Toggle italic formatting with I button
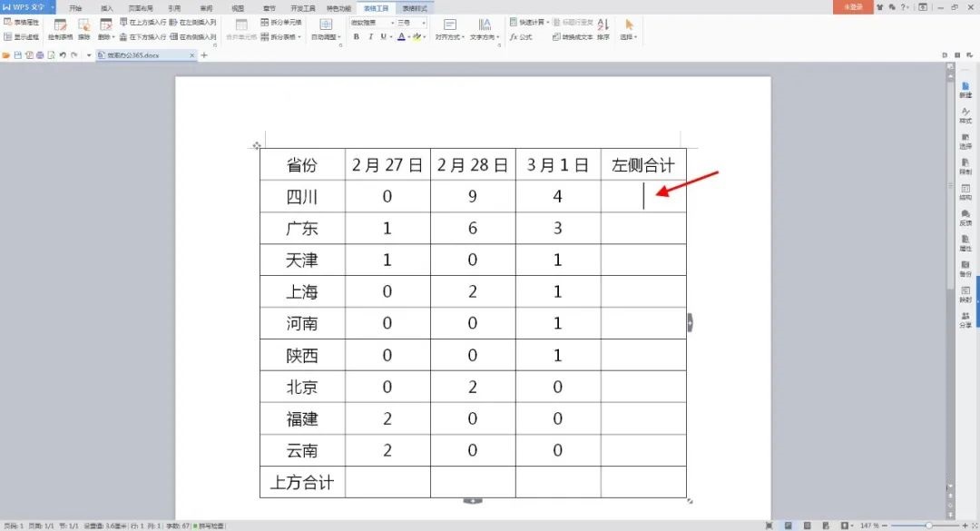This screenshot has height=531, width=980. pos(370,37)
